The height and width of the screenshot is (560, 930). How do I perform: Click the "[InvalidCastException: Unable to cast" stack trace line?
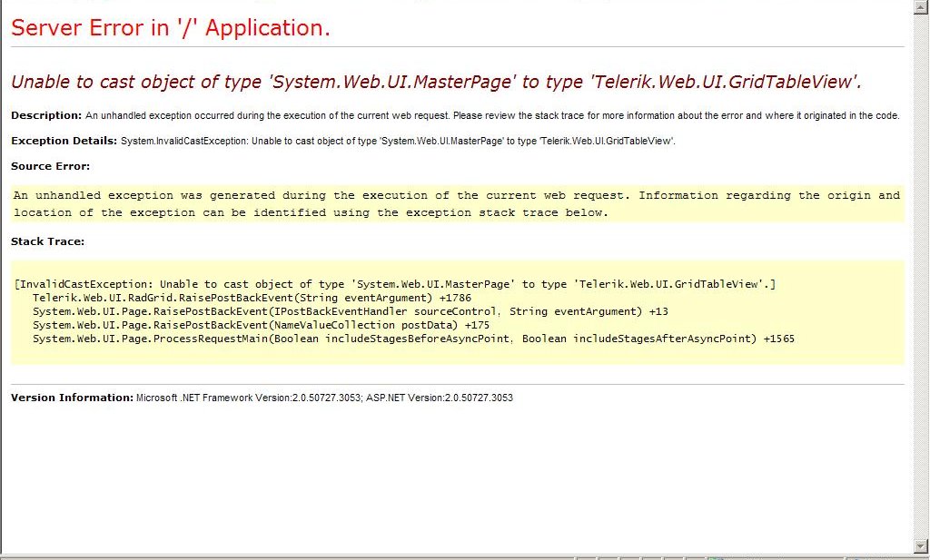395,284
